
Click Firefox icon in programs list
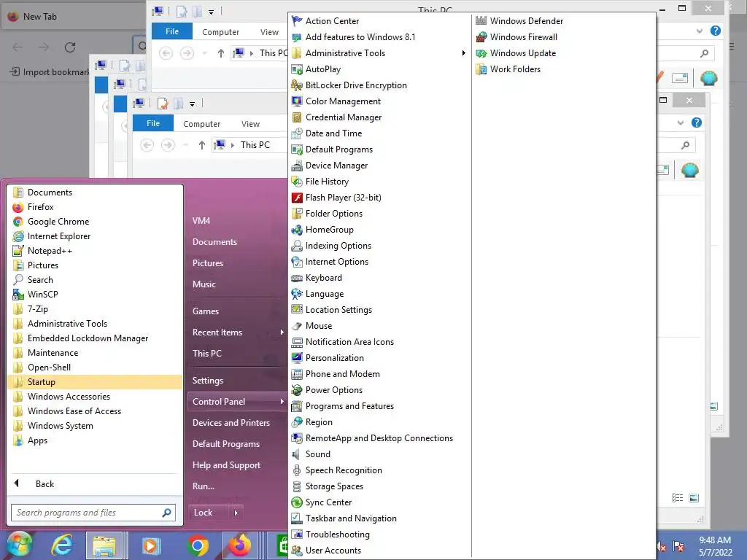(18, 207)
